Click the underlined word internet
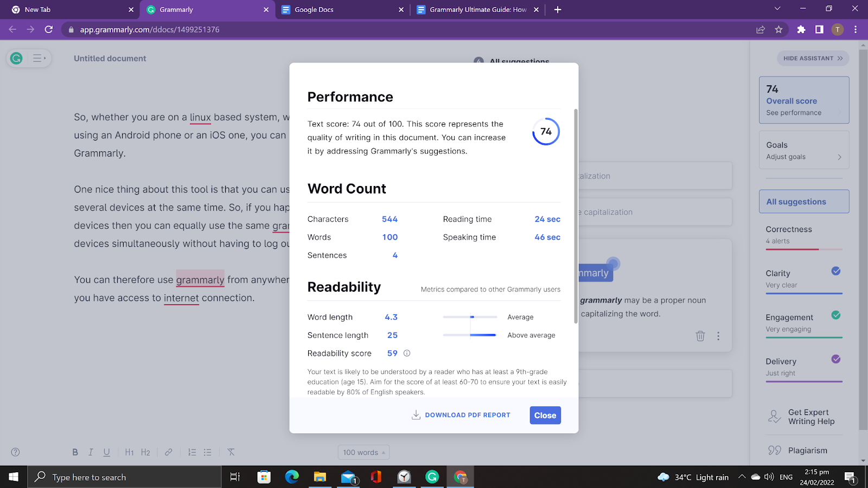Image resolution: width=868 pixels, height=488 pixels. 181,298
